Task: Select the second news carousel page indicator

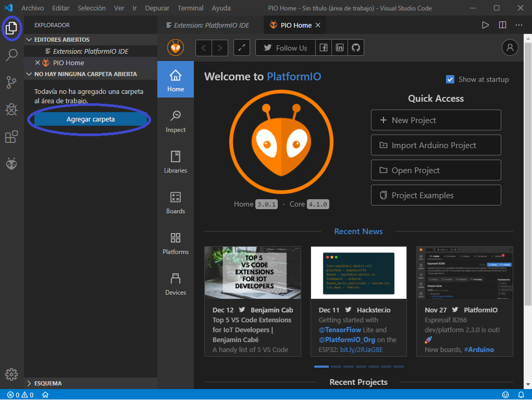Action: coord(337,367)
